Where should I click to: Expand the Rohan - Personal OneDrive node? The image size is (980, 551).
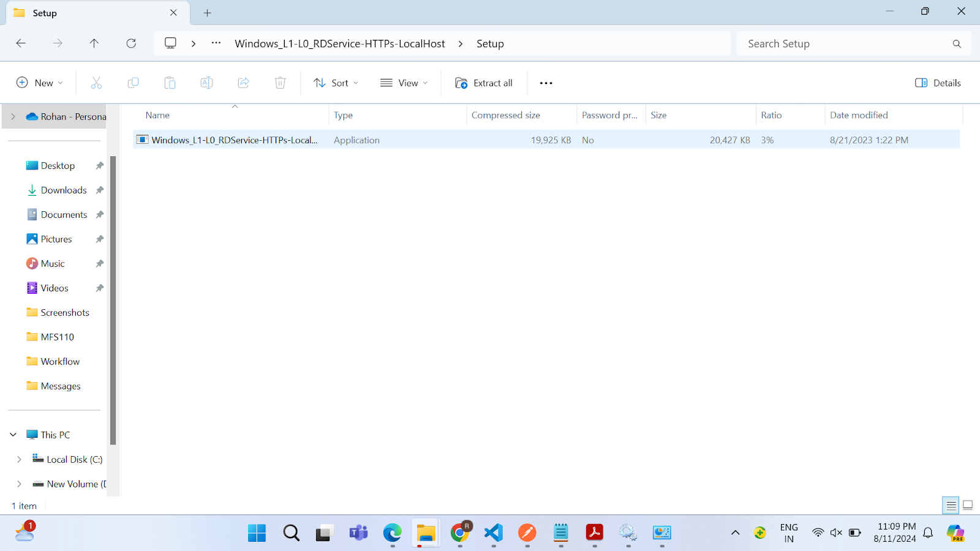pos(13,116)
